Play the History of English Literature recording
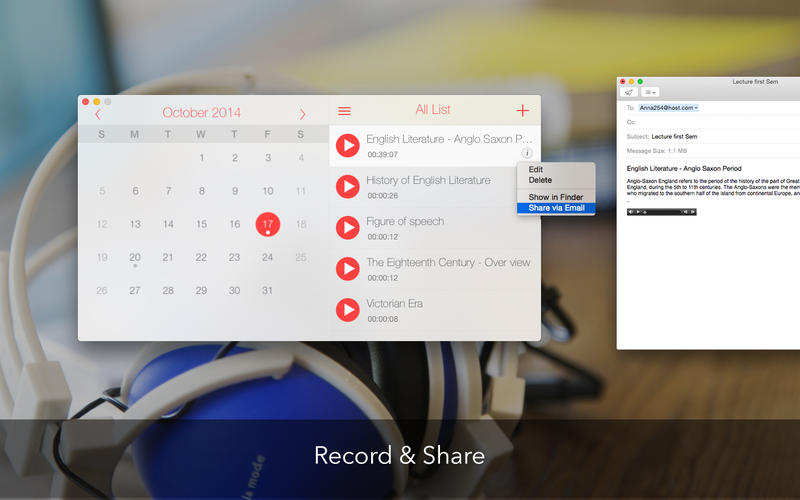 coord(348,187)
